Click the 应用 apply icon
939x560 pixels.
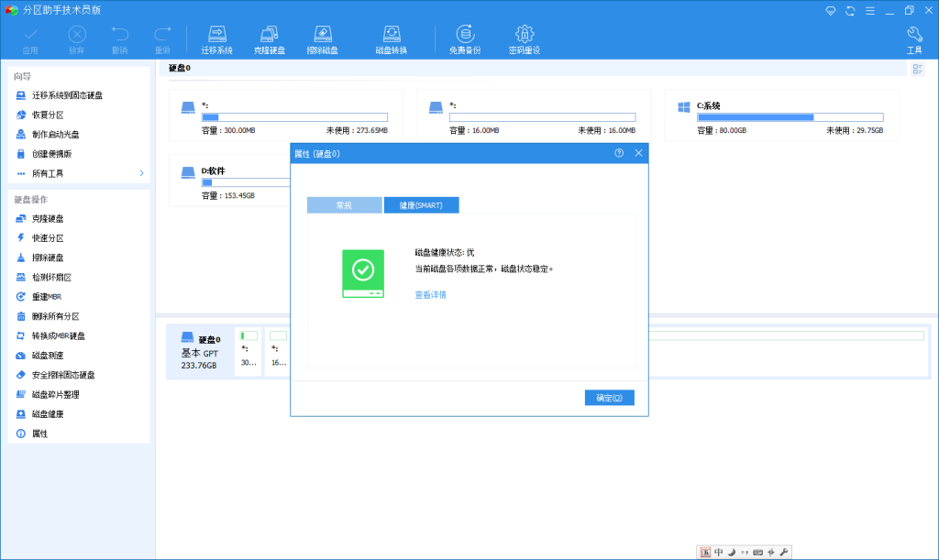click(30, 37)
